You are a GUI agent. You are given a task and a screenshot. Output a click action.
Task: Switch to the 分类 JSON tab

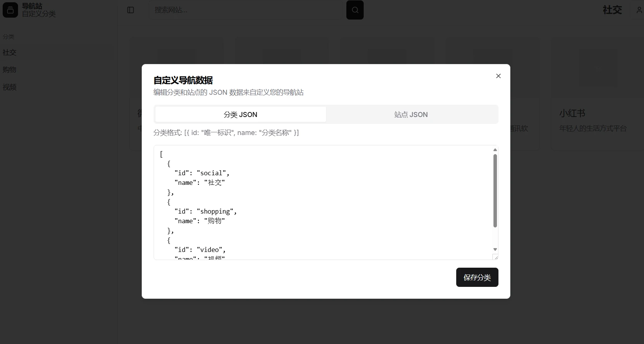(240, 114)
